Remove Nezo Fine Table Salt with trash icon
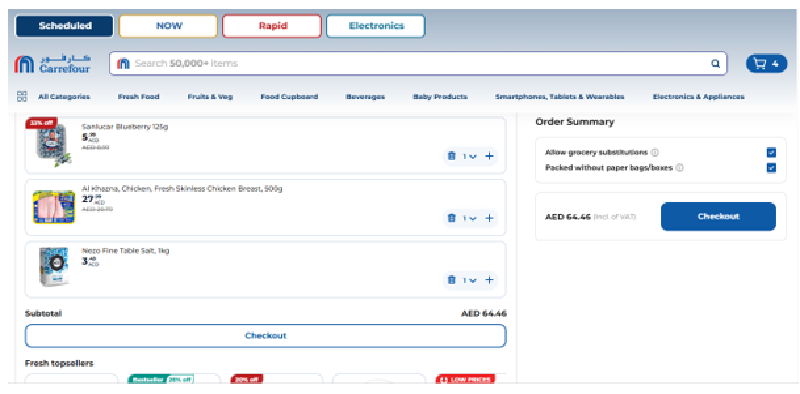 452,280
